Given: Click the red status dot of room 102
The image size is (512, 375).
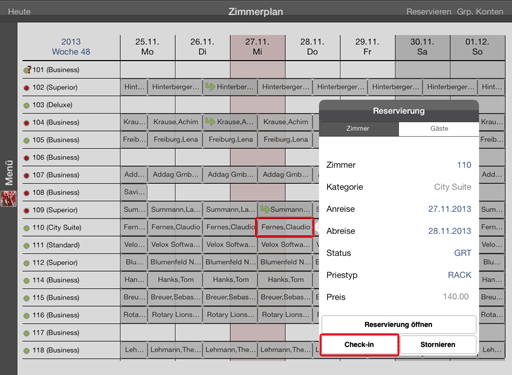Looking at the screenshot, I should (x=26, y=88).
